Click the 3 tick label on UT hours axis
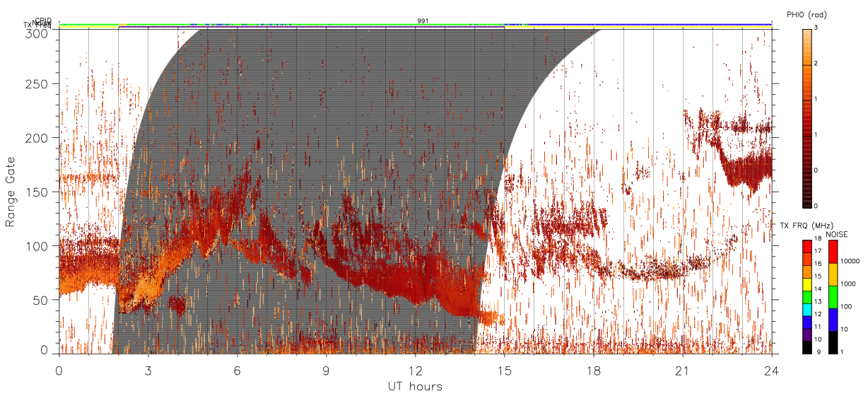The width and height of the screenshot is (868, 401). tap(148, 371)
